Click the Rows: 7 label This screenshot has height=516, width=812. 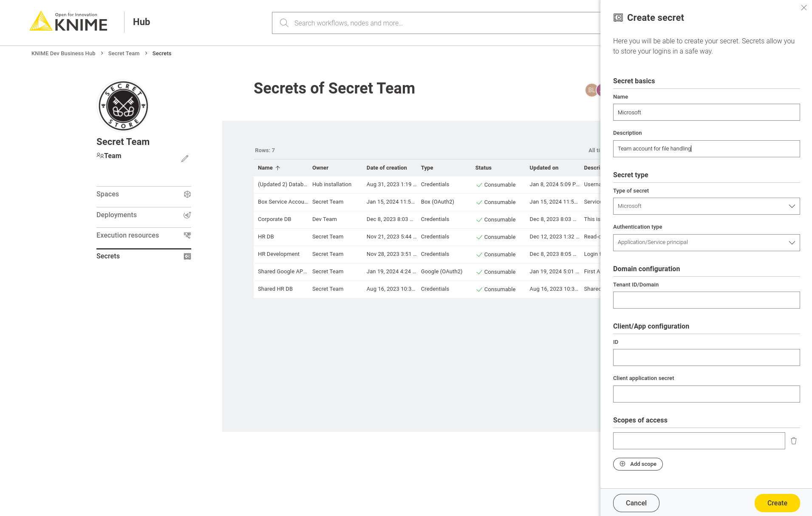click(x=265, y=150)
